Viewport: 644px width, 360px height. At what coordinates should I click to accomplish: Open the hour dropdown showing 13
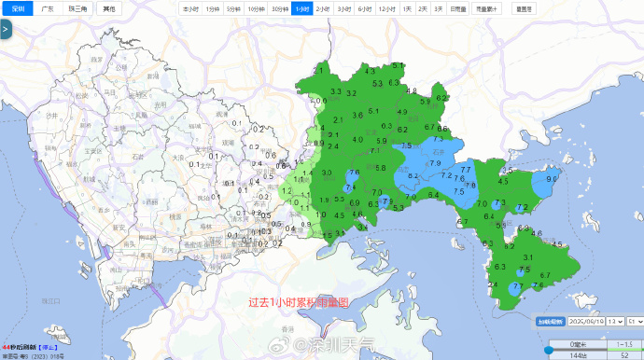[615, 322]
